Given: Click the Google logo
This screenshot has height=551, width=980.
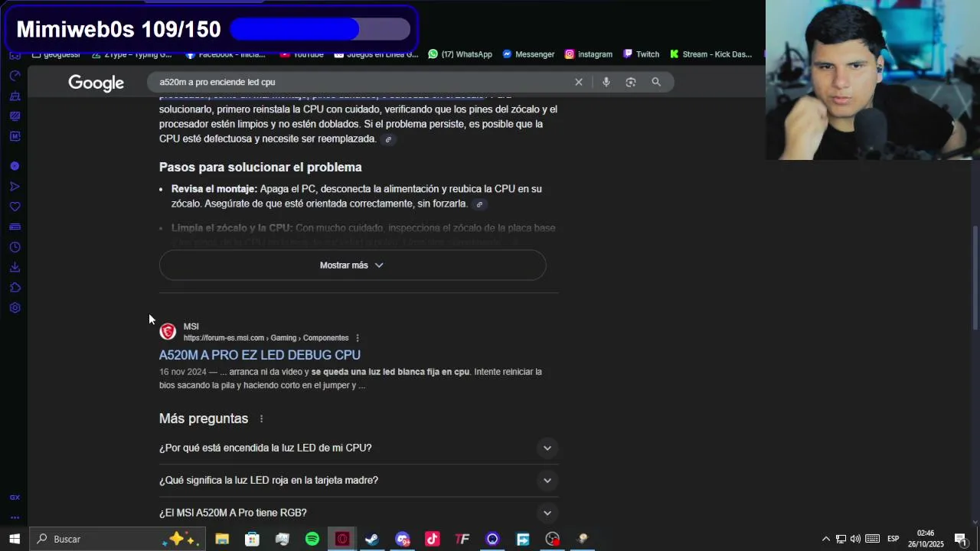Looking at the screenshot, I should pos(96,83).
